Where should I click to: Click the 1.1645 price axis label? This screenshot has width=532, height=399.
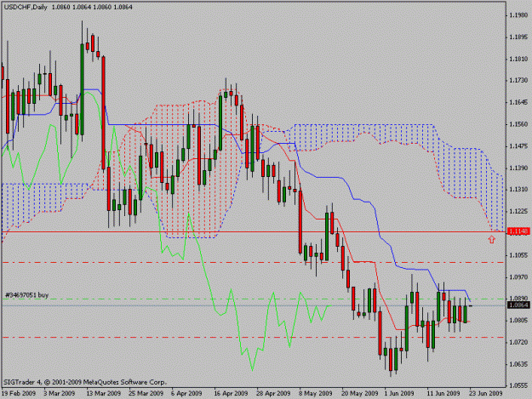pyautogui.click(x=519, y=102)
